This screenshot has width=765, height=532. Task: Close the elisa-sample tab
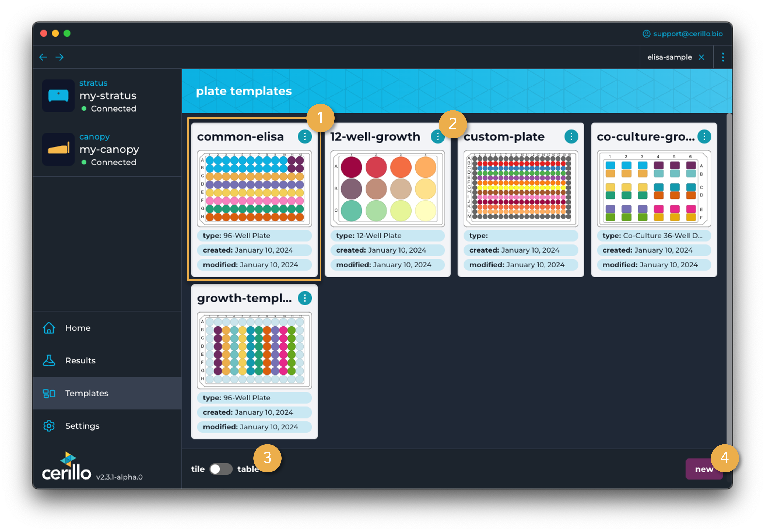click(x=701, y=57)
